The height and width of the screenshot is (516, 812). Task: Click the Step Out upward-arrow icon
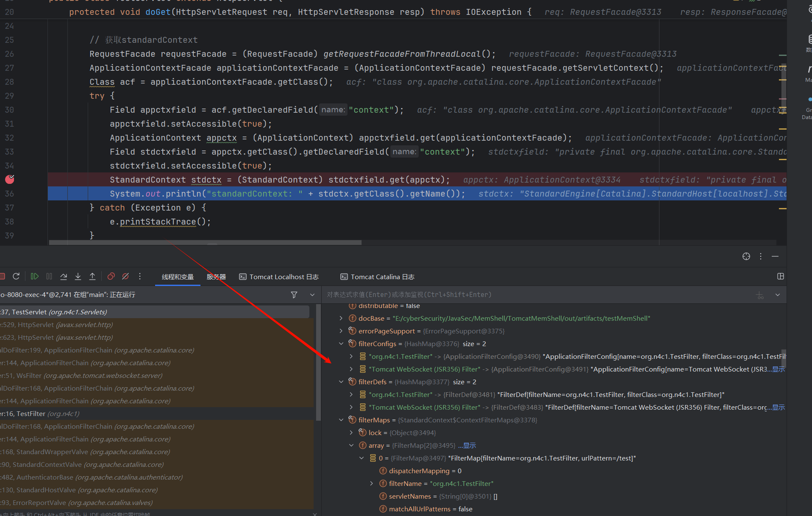[x=92, y=277]
